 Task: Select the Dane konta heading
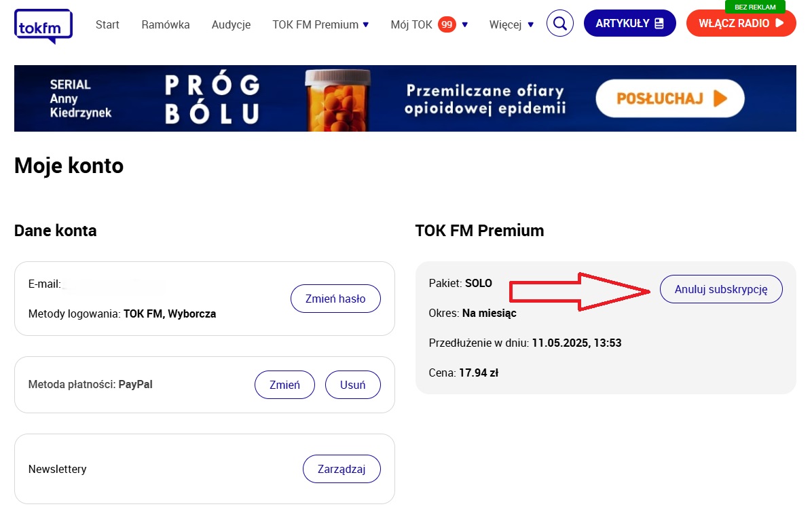[x=56, y=230]
